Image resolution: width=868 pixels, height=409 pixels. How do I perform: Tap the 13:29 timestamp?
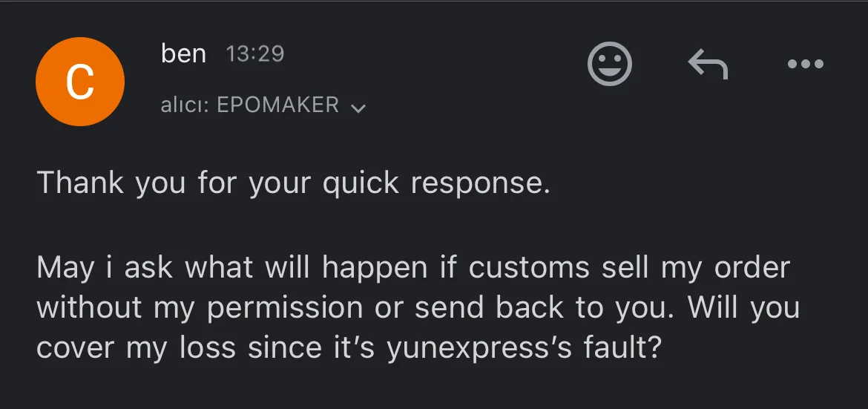(x=254, y=54)
